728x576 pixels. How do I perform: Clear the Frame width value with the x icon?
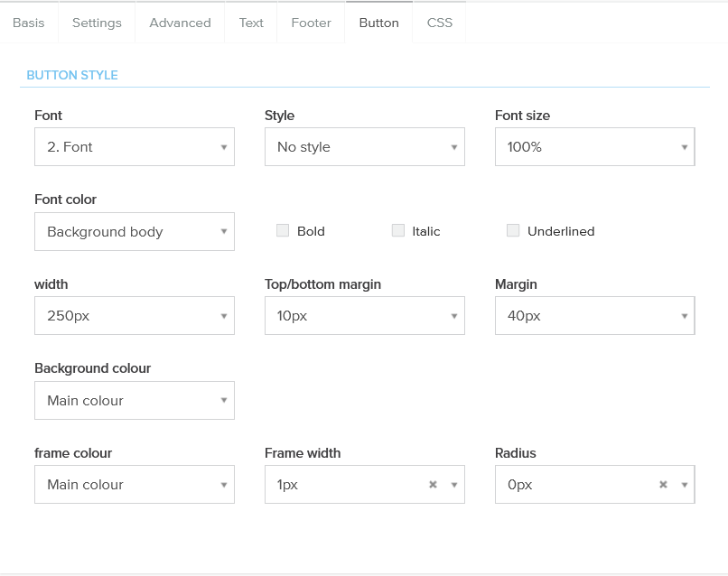[x=433, y=485]
